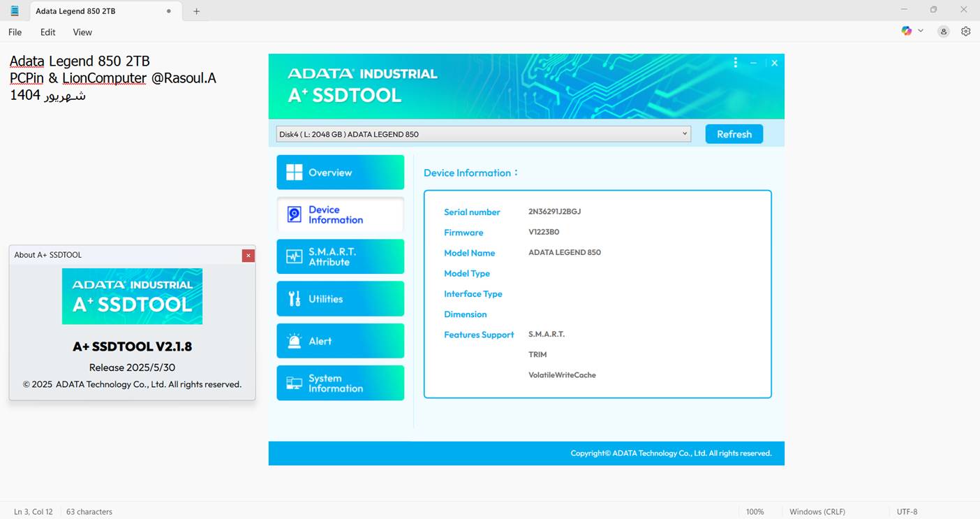The height and width of the screenshot is (519, 980).
Task: Close the Notepad window
Action: [964, 10]
